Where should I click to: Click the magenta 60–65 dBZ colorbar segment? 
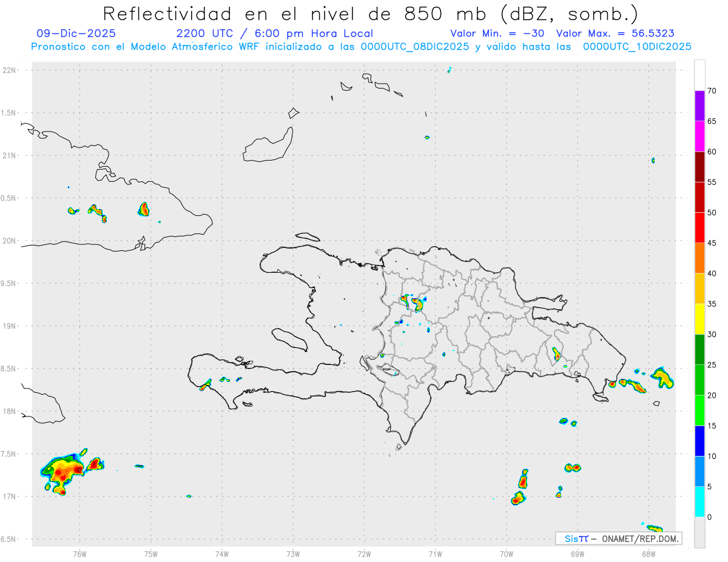(699, 136)
